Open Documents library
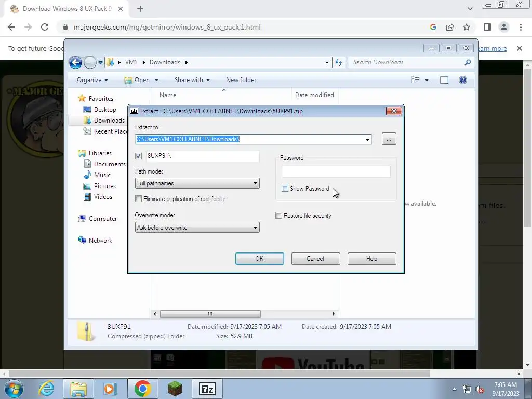Viewport: 532px width, 399px height. pos(110,164)
